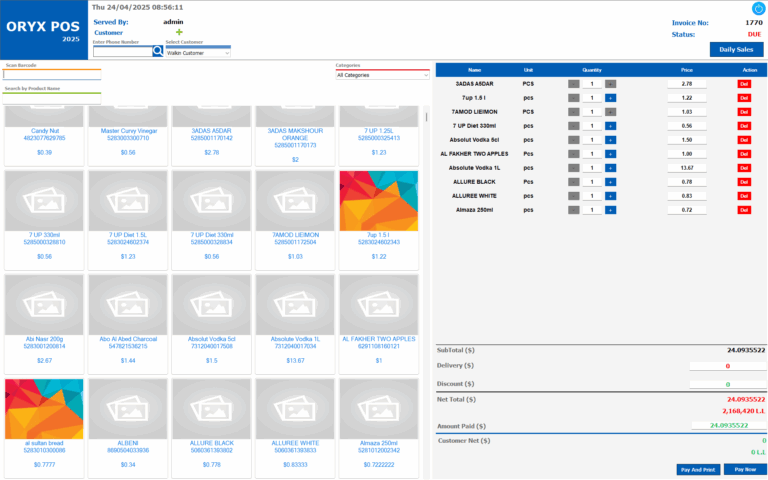Increase quantity of 7up 1.5 l

tap(610, 98)
